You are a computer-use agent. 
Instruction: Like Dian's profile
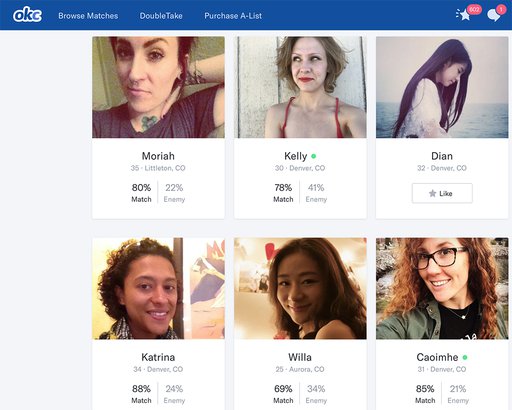(442, 193)
